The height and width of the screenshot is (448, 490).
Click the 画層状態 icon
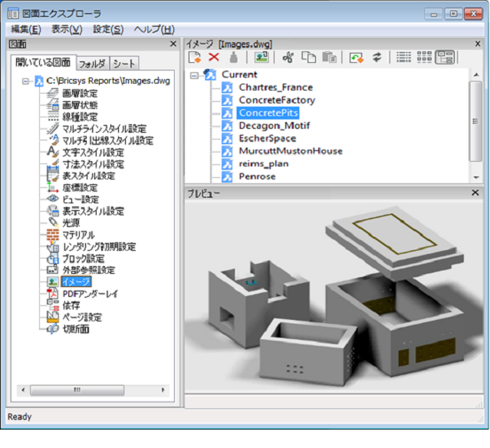coord(53,105)
